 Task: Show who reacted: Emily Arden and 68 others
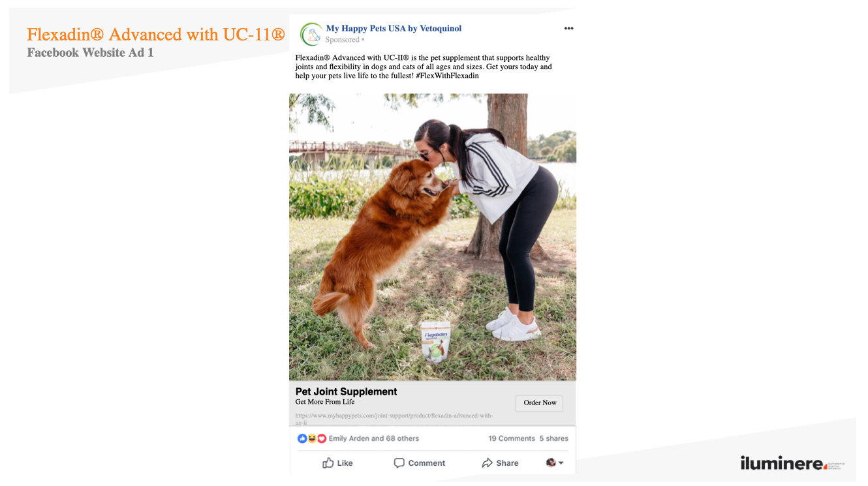click(x=373, y=438)
